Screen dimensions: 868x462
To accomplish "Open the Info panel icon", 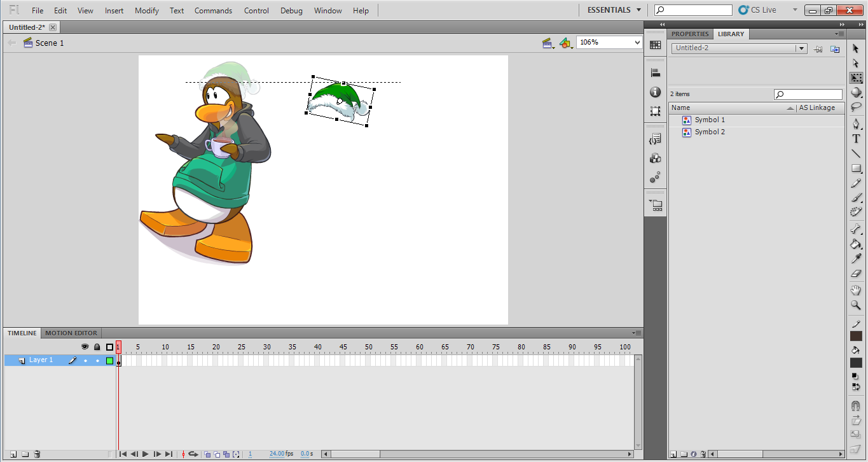I will coord(655,92).
